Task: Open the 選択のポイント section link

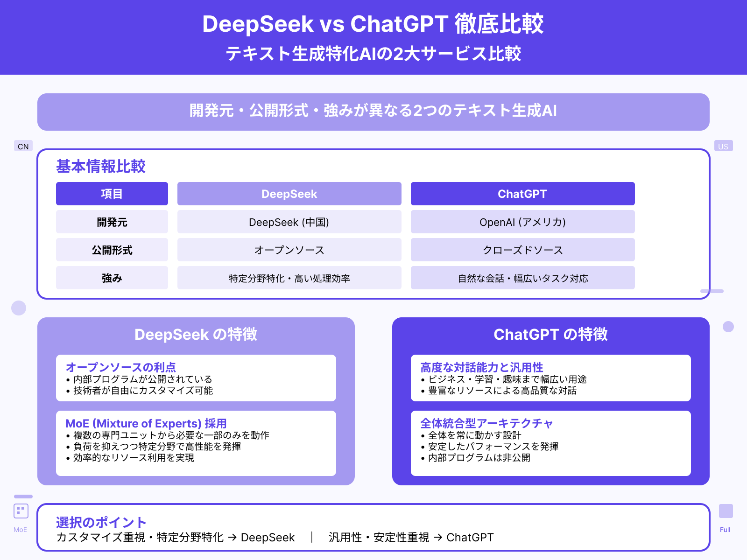Action: (101, 523)
